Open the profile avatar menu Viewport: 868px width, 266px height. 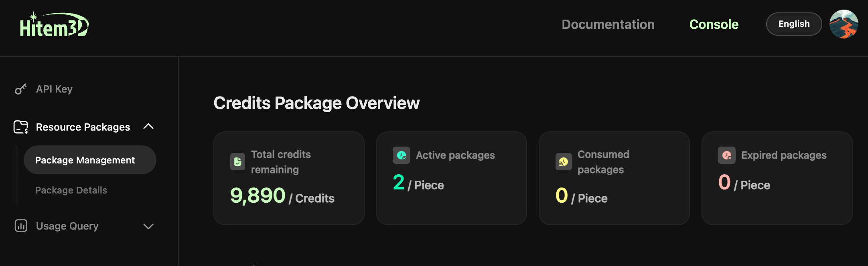[844, 24]
